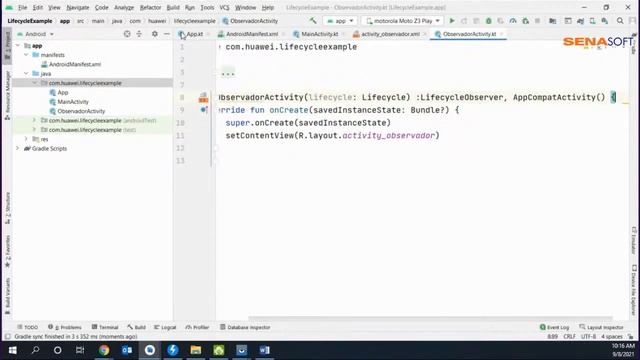Screen dimensions: 640x360
Task: Click the Windows Start button
Action: [13, 350]
